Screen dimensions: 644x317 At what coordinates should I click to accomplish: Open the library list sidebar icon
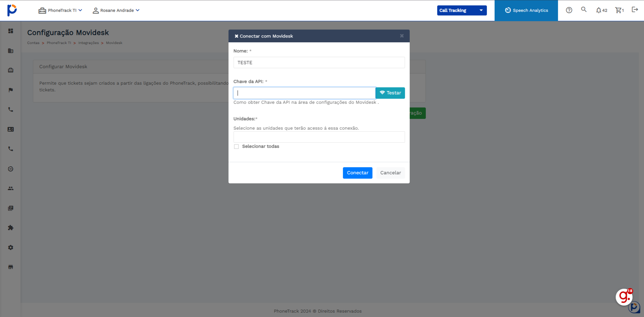11,208
